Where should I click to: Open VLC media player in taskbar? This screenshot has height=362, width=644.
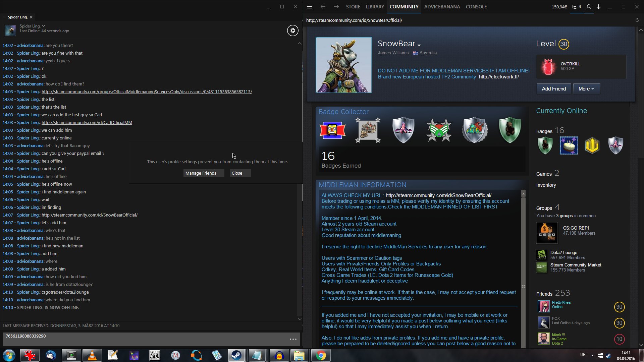click(92, 355)
